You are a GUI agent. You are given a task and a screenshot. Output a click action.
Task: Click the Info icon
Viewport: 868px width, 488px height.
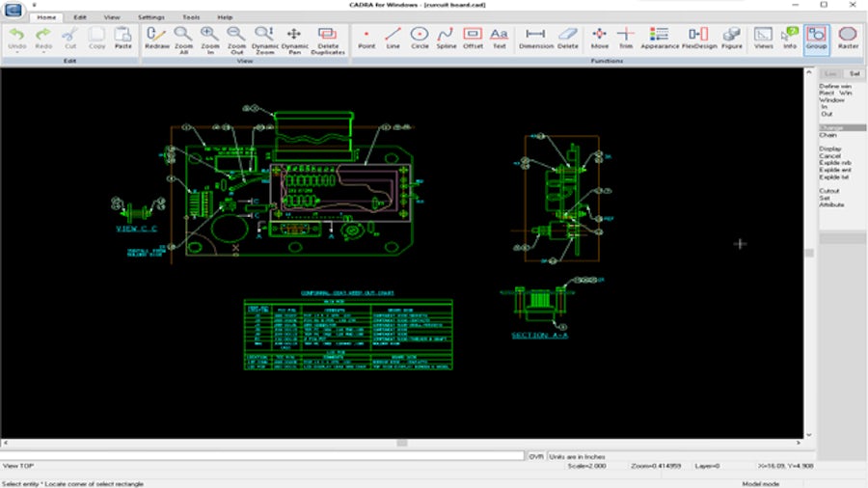[789, 35]
